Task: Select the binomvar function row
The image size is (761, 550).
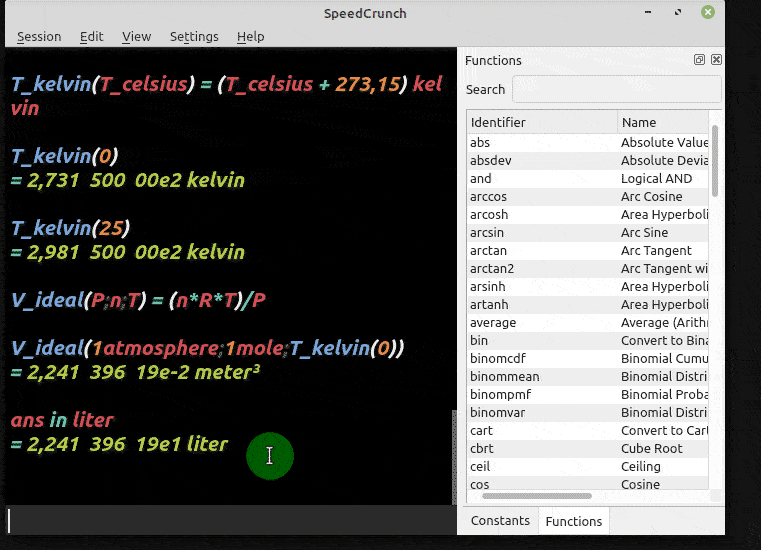Action: [588, 412]
